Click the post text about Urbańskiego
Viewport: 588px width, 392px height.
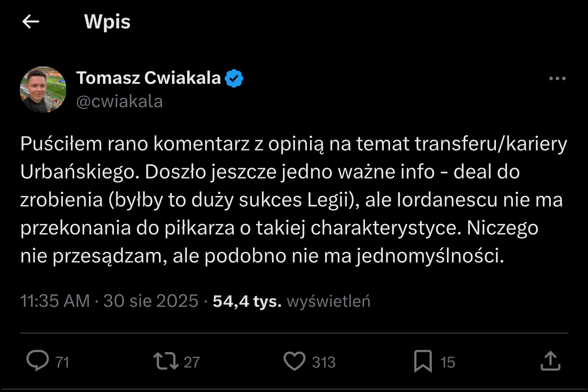(x=293, y=200)
